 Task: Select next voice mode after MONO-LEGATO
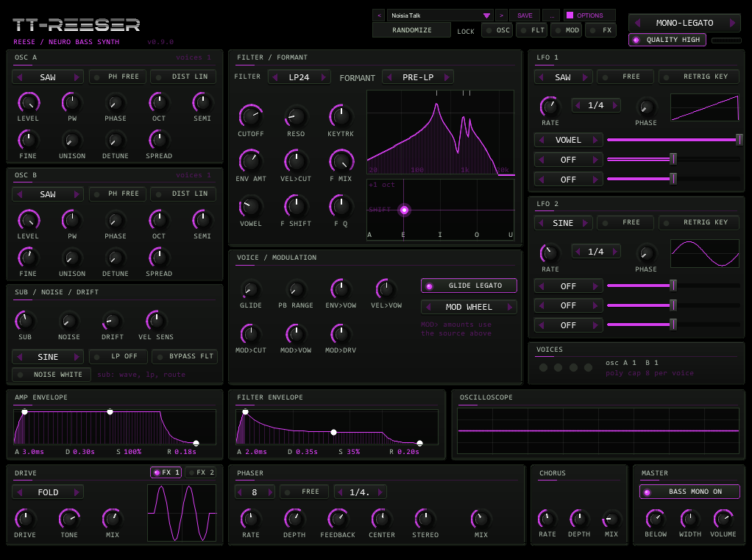pos(732,23)
